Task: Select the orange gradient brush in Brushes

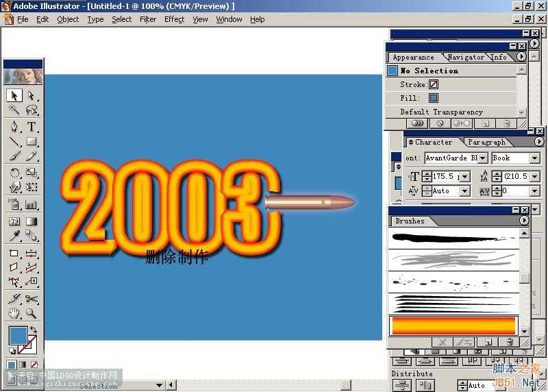Action: [x=453, y=326]
